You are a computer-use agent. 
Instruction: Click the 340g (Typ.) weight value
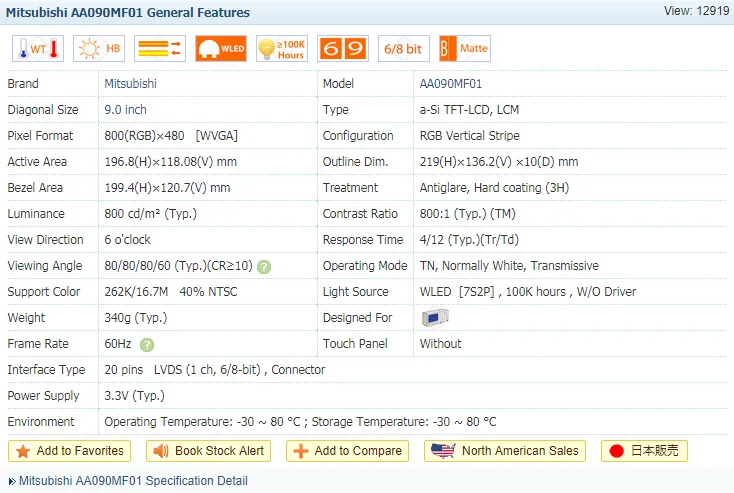point(136,318)
